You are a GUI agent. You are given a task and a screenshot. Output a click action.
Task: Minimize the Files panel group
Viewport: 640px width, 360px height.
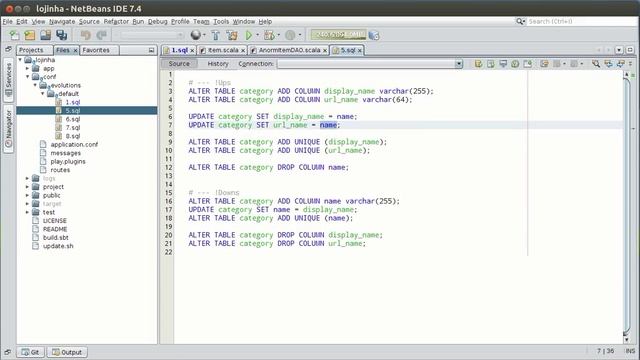coord(151,50)
